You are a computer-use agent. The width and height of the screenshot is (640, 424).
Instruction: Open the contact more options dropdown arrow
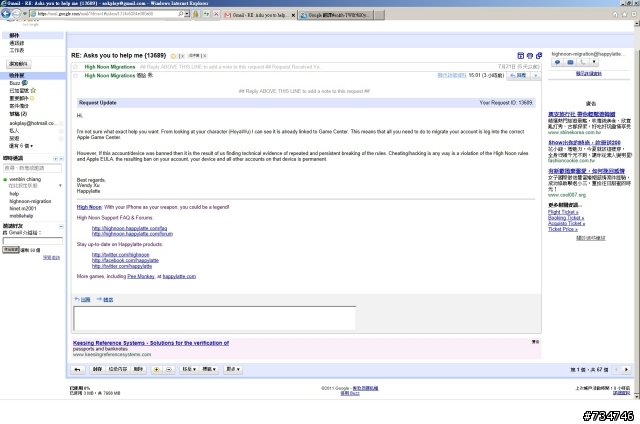[594, 62]
